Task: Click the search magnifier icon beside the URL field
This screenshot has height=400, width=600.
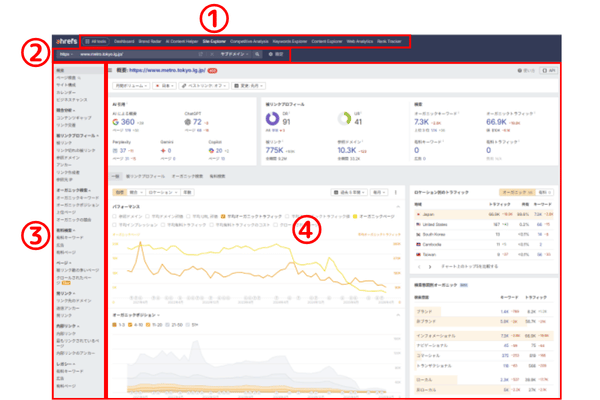Action: pyautogui.click(x=257, y=55)
